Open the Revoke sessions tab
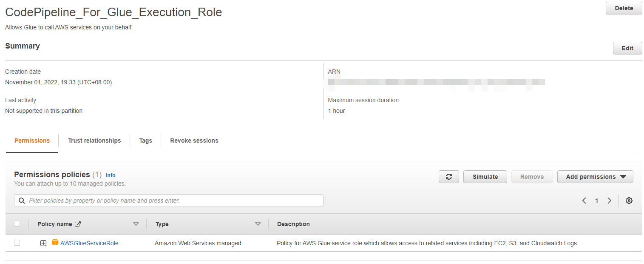This screenshot has height=264, width=644. [x=194, y=141]
